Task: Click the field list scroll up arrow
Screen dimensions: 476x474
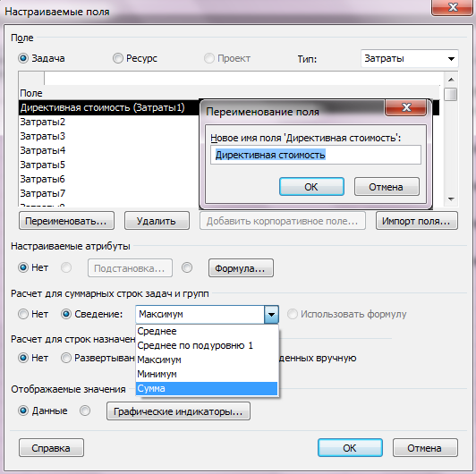Action: coord(451,80)
